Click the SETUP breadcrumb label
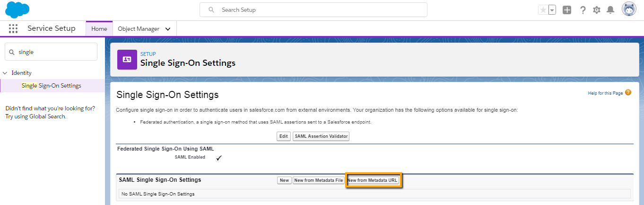 coord(148,54)
